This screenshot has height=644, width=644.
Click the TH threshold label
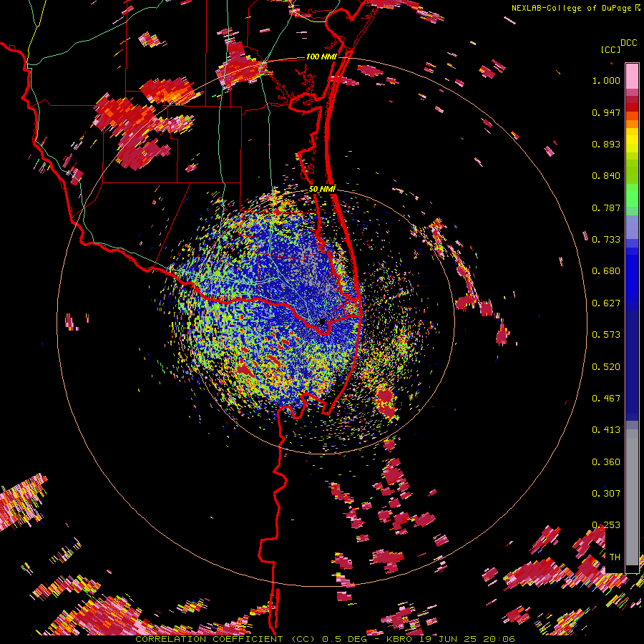615,557
